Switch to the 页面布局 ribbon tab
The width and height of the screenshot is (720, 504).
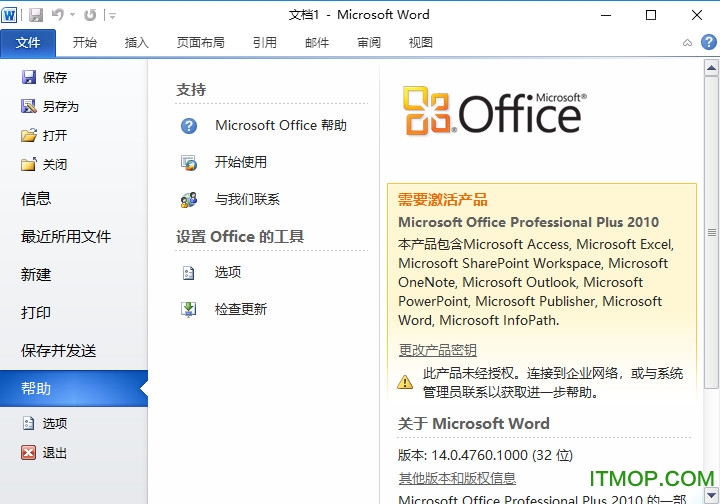click(x=201, y=43)
